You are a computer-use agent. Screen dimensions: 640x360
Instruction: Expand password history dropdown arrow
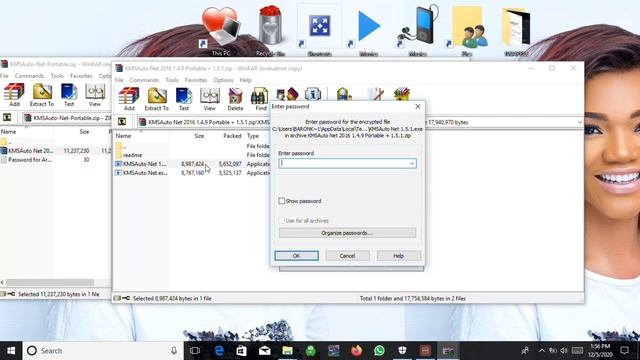412,164
